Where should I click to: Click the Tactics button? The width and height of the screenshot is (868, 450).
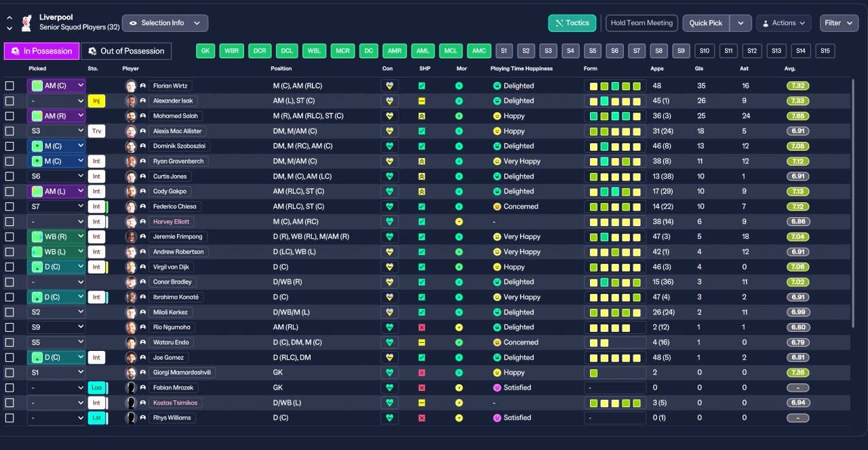572,23
